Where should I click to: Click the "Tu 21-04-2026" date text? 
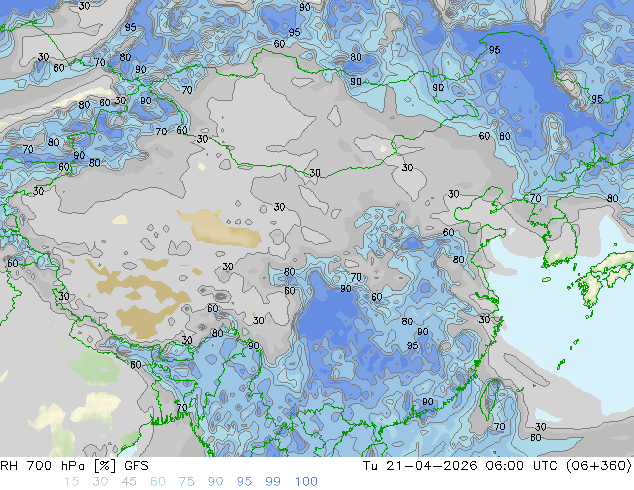click(x=420, y=466)
